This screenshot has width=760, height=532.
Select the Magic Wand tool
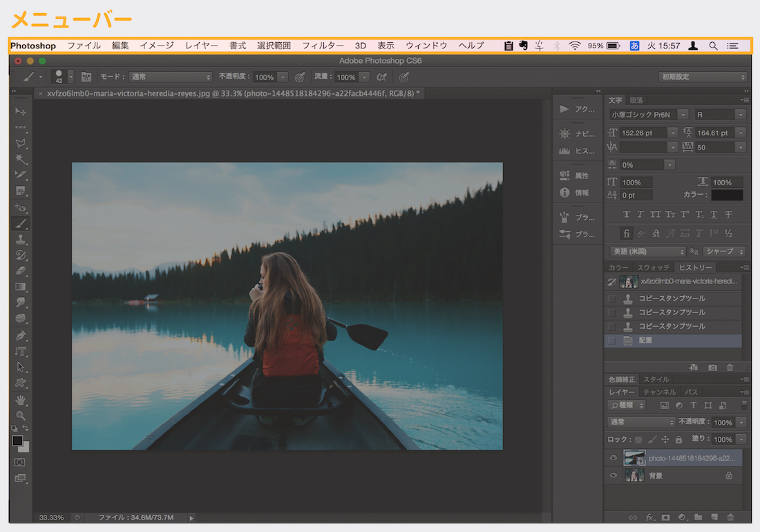click(21, 159)
